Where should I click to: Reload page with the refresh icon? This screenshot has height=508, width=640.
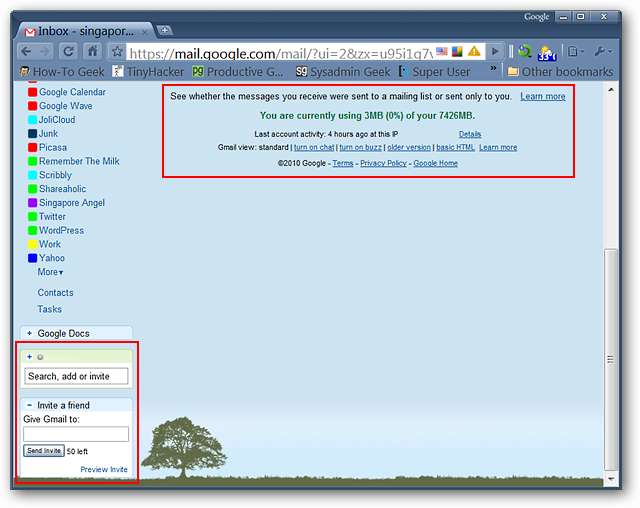point(69,51)
